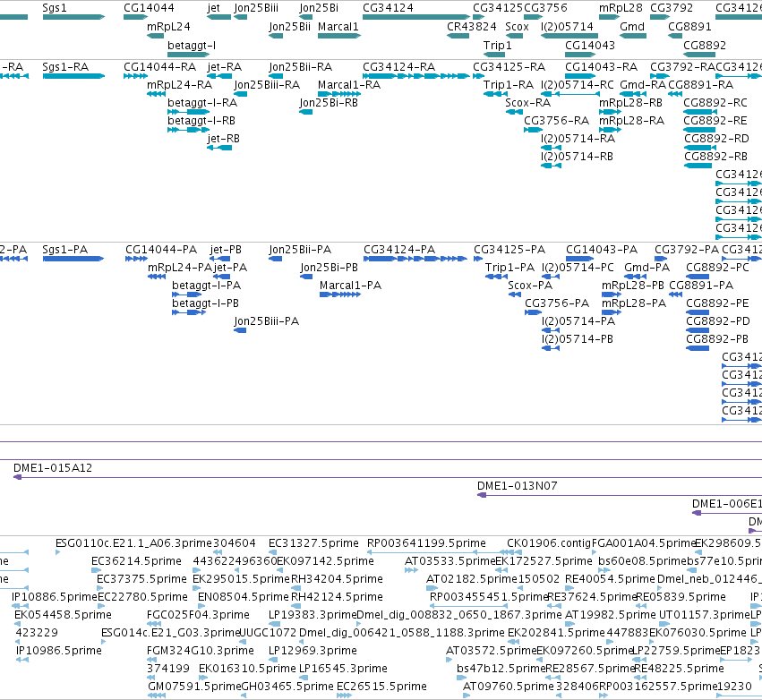762x700 pixels.
Task: Select the Jon25Bii gene label
Action: (x=289, y=26)
